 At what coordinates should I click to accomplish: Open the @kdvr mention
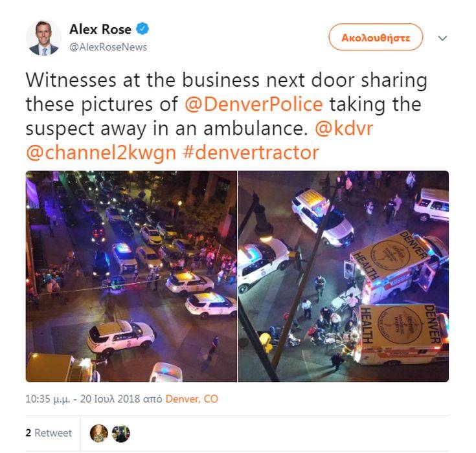click(x=344, y=128)
